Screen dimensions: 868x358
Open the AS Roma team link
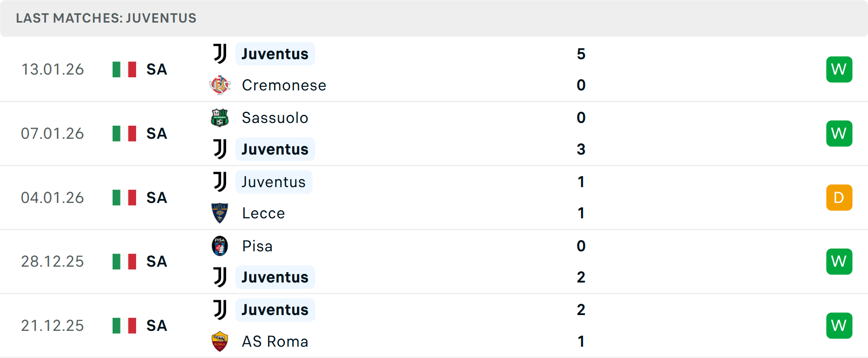[275, 341]
